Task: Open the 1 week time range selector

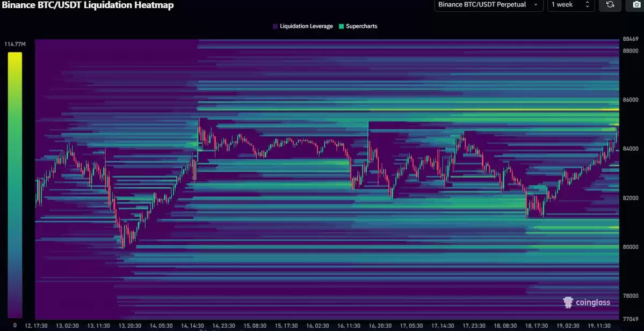Action: [571, 4]
